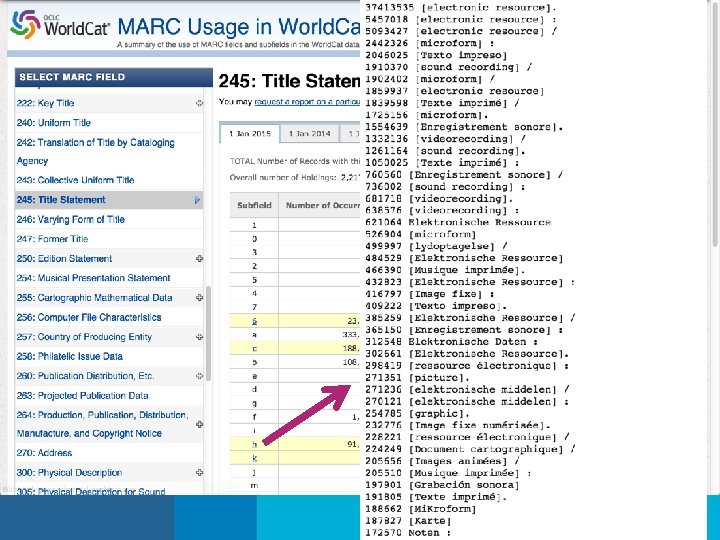The width and height of the screenshot is (720, 540).
Task: Select 245: Title Statement in sidebar
Action: click(61, 200)
